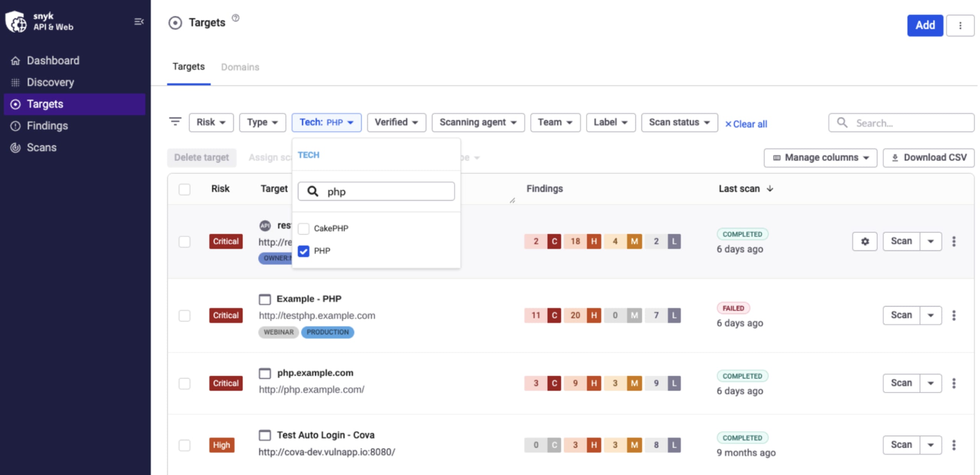Click the Last scan sort arrow
The height and width of the screenshot is (475, 980).
(770, 189)
